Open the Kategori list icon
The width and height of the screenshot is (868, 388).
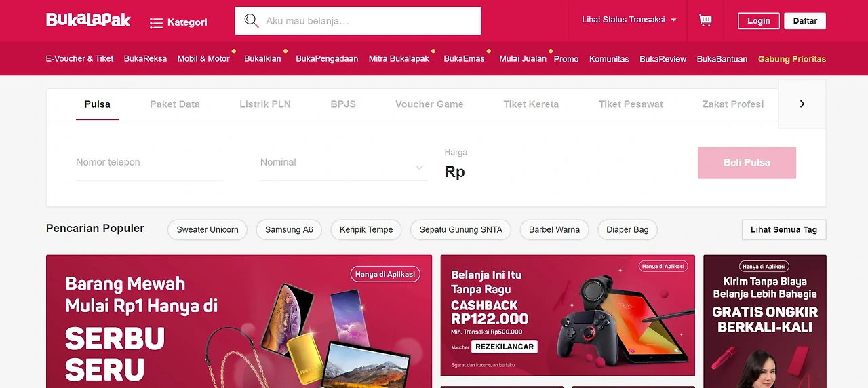tap(156, 23)
